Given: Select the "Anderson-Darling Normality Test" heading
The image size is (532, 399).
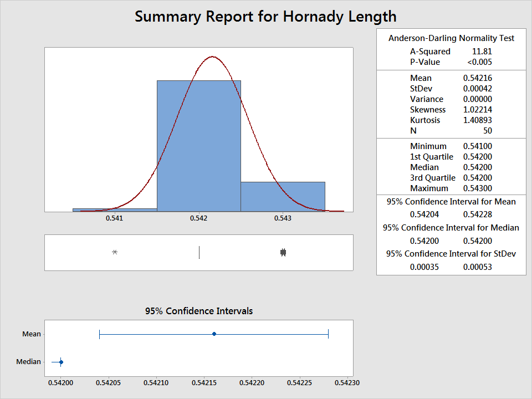Looking at the screenshot, I should click(x=451, y=38).
